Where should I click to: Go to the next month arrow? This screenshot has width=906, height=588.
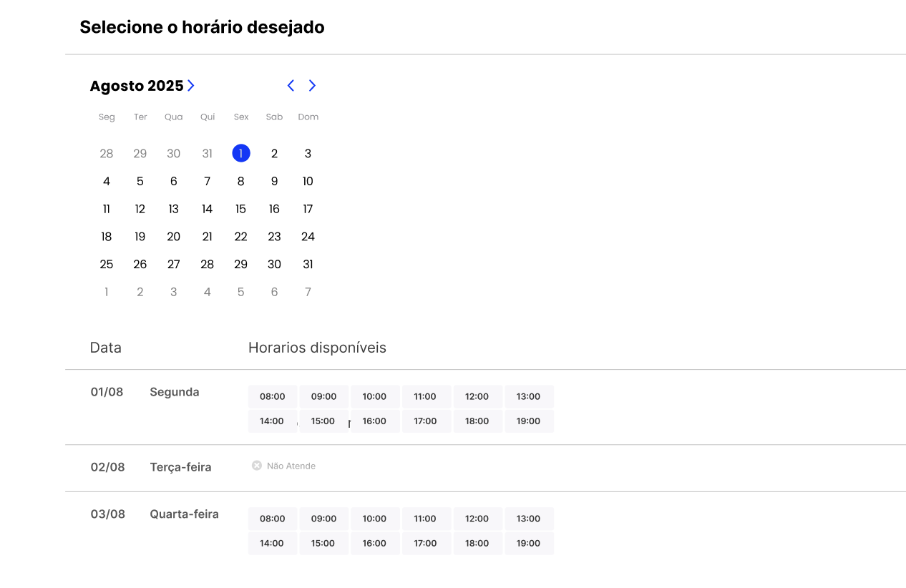312,86
